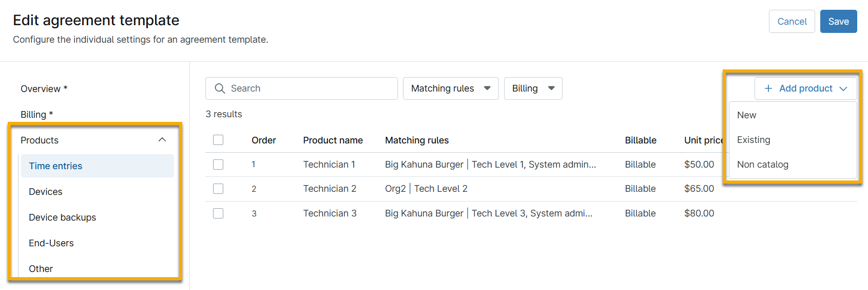This screenshot has height=290, width=868.
Task: Open the Matching rules filter dropdown
Action: [450, 88]
